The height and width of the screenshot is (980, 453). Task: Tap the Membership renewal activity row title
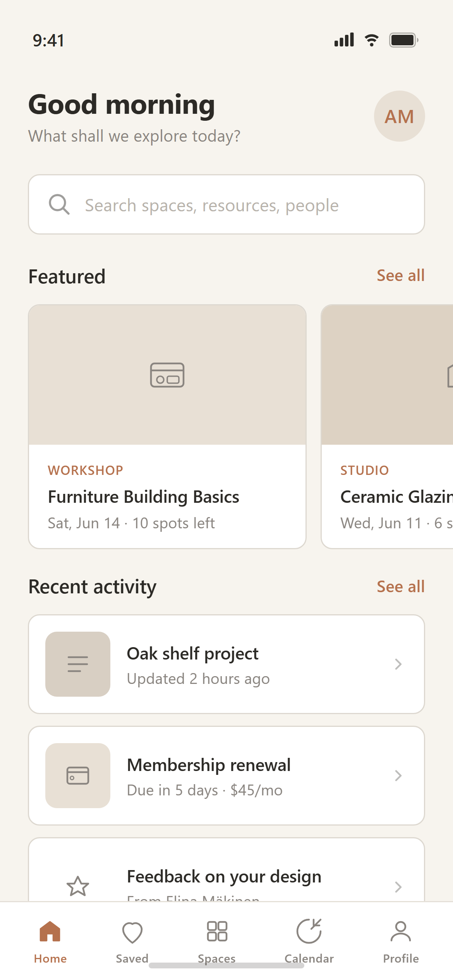tap(209, 765)
